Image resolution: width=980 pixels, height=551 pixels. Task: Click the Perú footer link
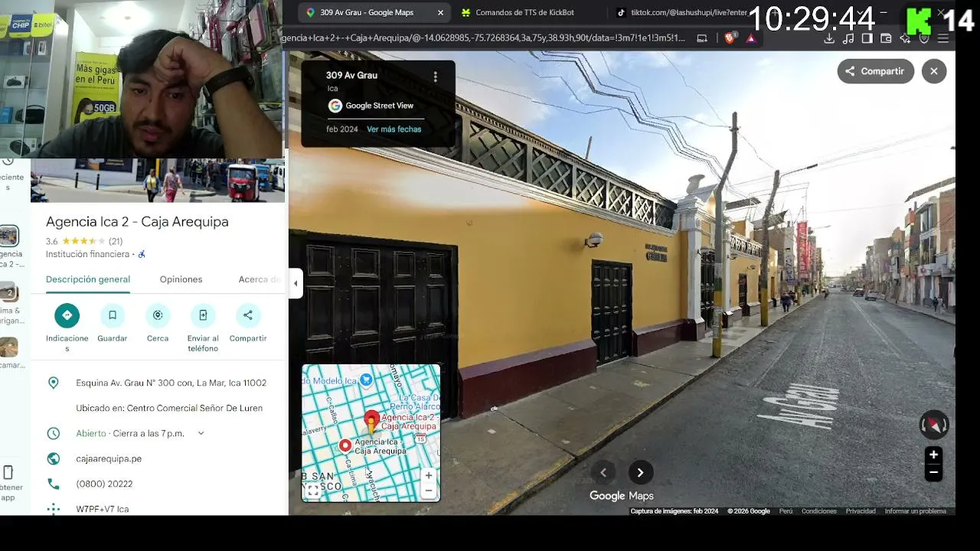tap(786, 511)
